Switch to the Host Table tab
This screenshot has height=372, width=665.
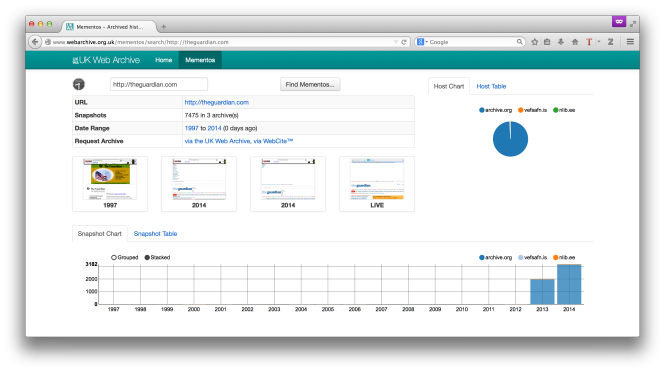(x=491, y=86)
